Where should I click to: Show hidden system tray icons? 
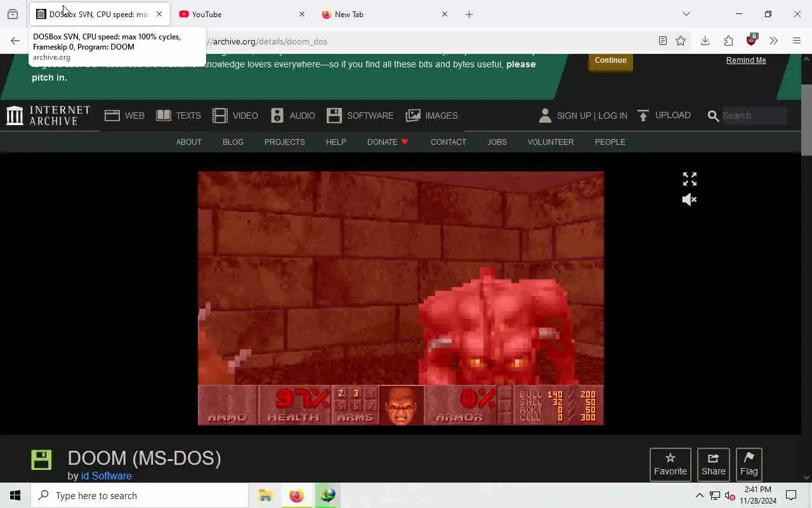pyautogui.click(x=700, y=495)
